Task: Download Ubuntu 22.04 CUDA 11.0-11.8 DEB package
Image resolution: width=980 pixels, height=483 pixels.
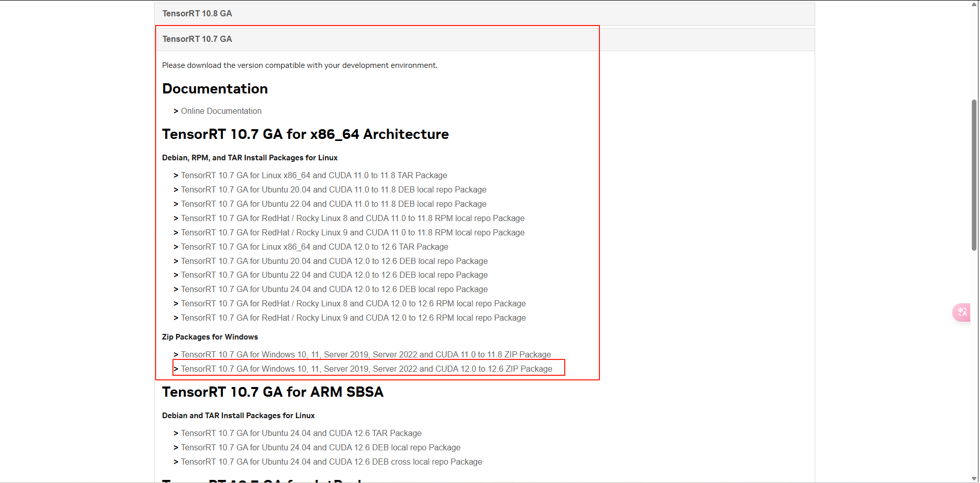Action: (x=334, y=204)
